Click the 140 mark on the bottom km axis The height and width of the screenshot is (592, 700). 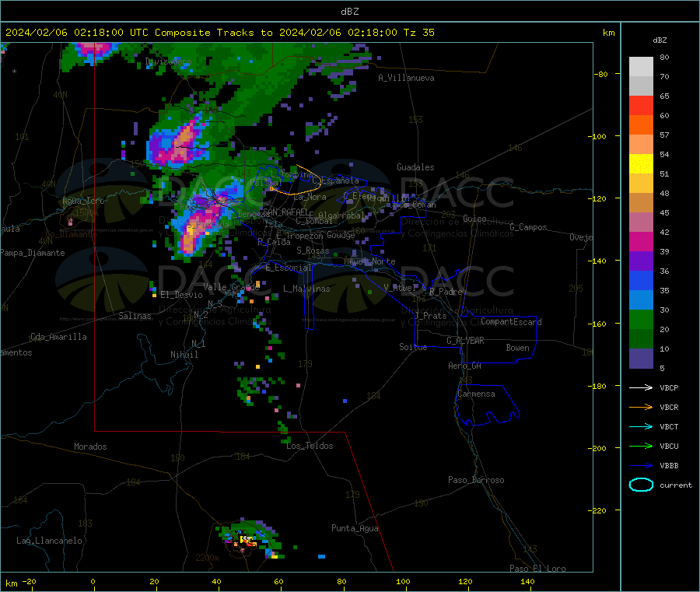[x=527, y=581]
